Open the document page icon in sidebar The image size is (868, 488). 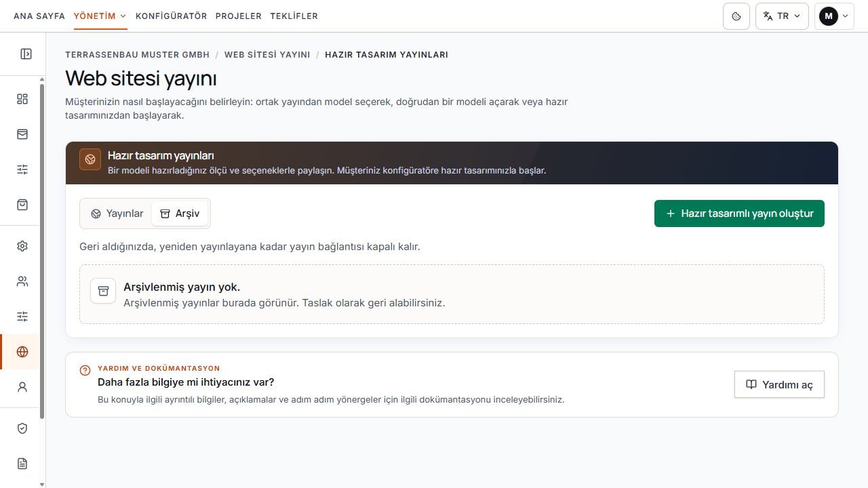[22, 464]
